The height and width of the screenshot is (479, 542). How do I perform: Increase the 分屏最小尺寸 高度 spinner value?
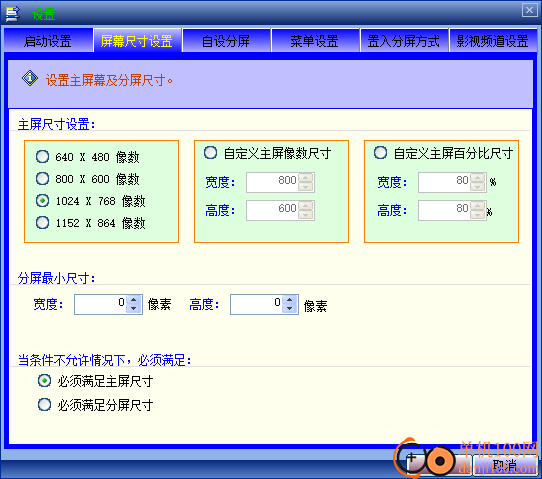click(x=290, y=300)
